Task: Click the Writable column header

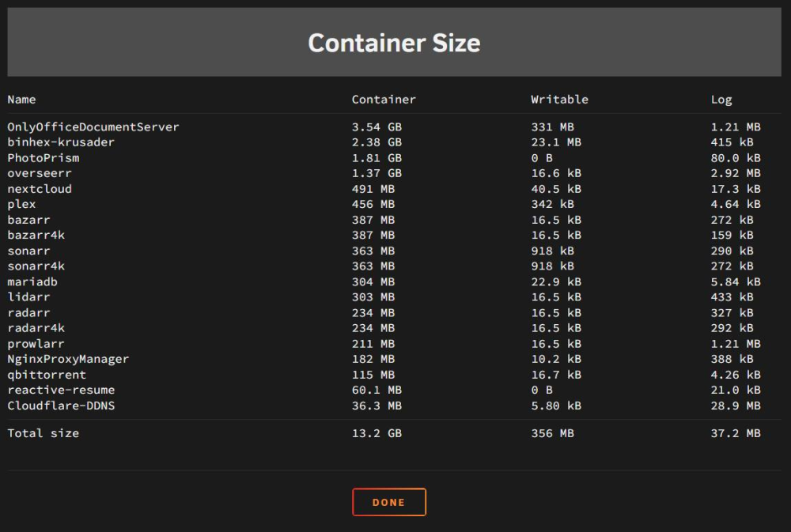Action: pos(559,100)
